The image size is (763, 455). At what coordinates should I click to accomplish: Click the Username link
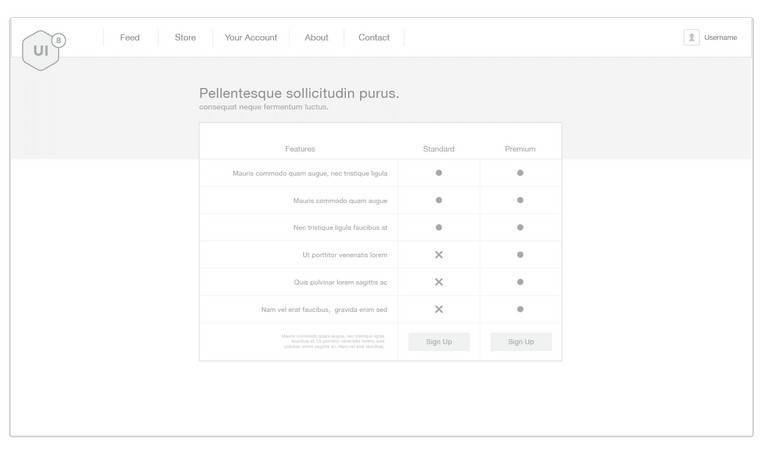point(720,38)
